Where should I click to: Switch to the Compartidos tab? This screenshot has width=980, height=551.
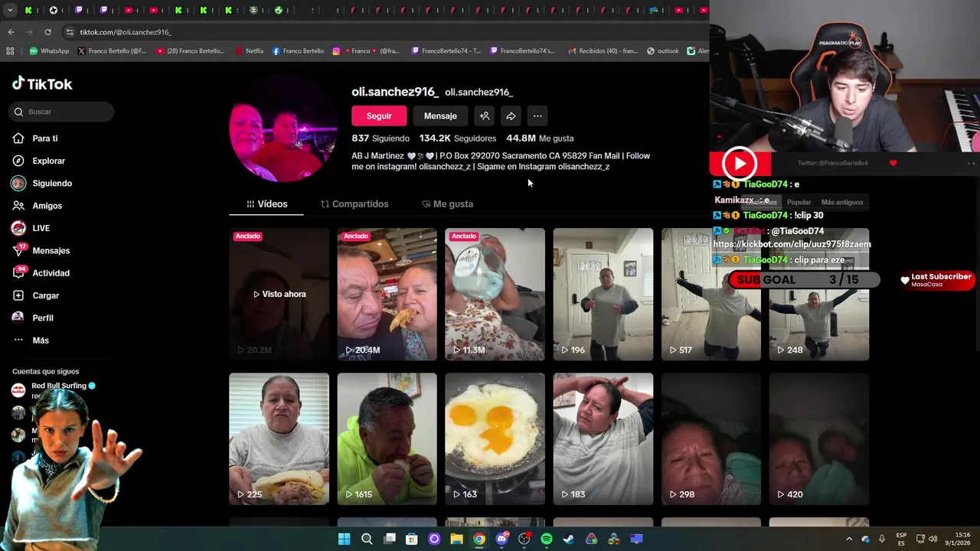coord(354,204)
